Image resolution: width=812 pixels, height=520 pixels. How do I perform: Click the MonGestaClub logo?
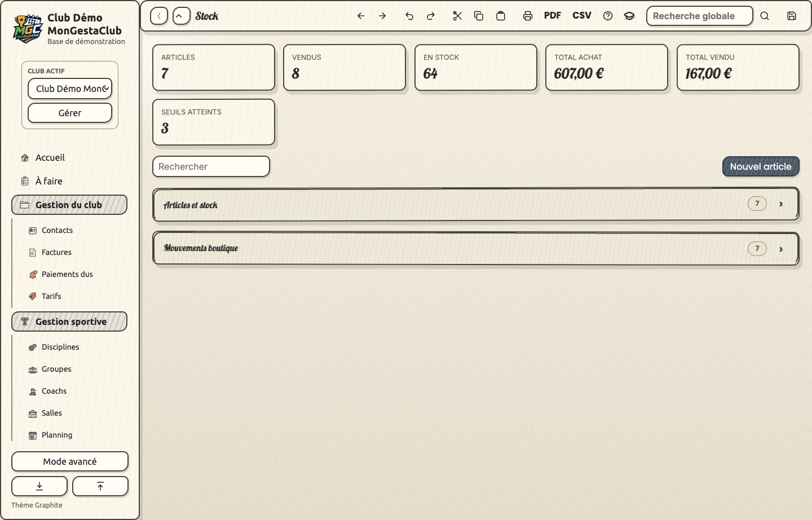(x=28, y=29)
